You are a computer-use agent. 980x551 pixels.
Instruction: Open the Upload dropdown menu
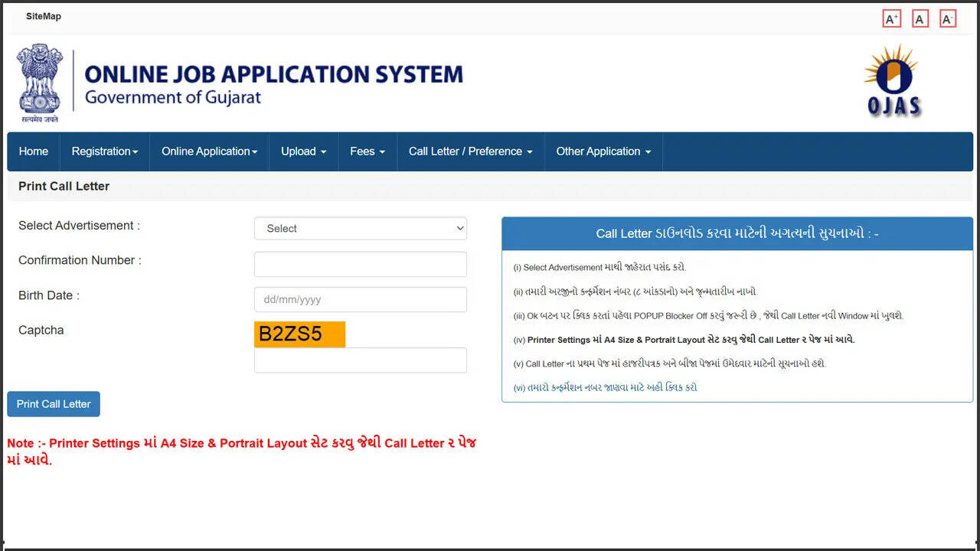[x=303, y=152]
